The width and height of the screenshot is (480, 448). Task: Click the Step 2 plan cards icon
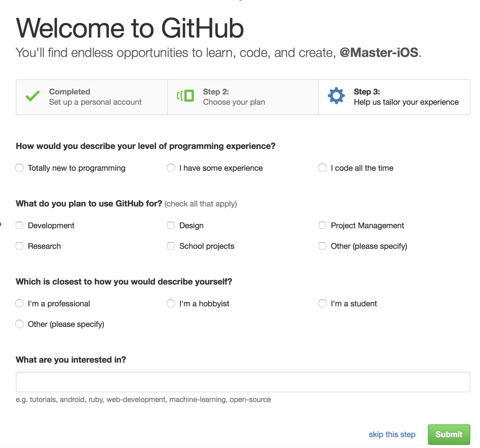pyautogui.click(x=185, y=96)
